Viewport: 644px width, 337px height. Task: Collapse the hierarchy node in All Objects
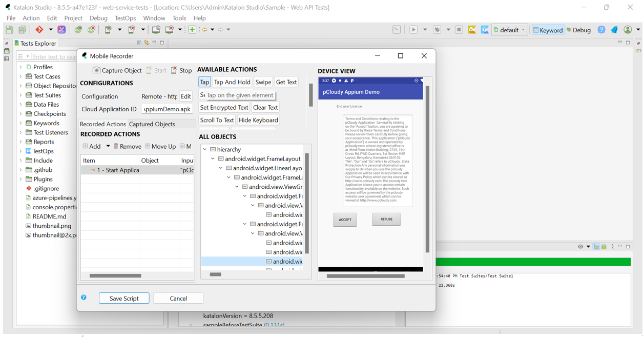205,149
